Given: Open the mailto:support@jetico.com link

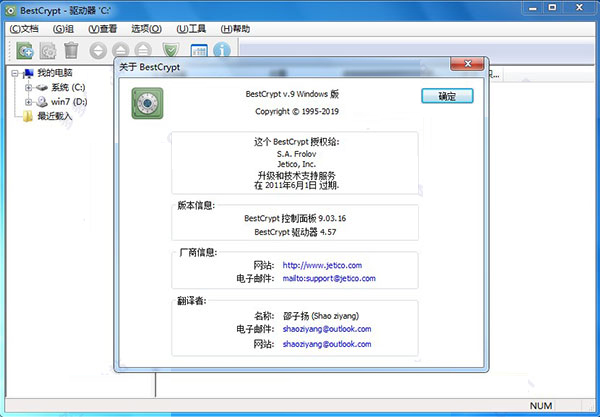Looking at the screenshot, I should [x=329, y=279].
